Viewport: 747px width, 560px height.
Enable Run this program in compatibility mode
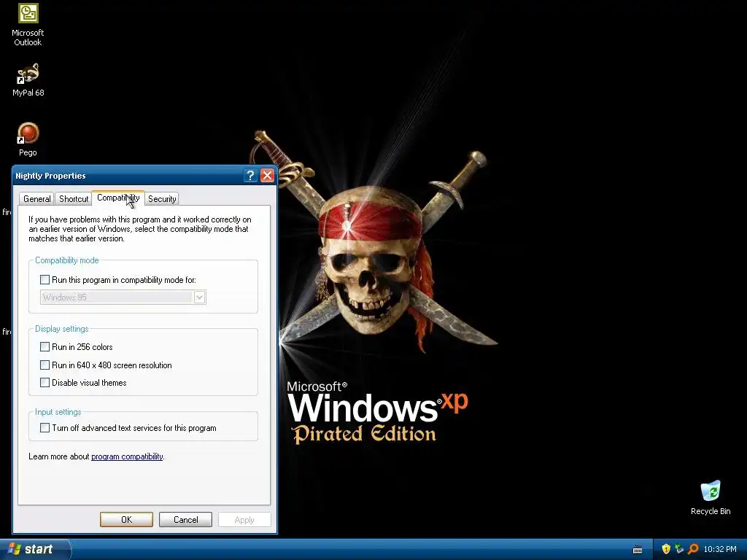tap(44, 280)
